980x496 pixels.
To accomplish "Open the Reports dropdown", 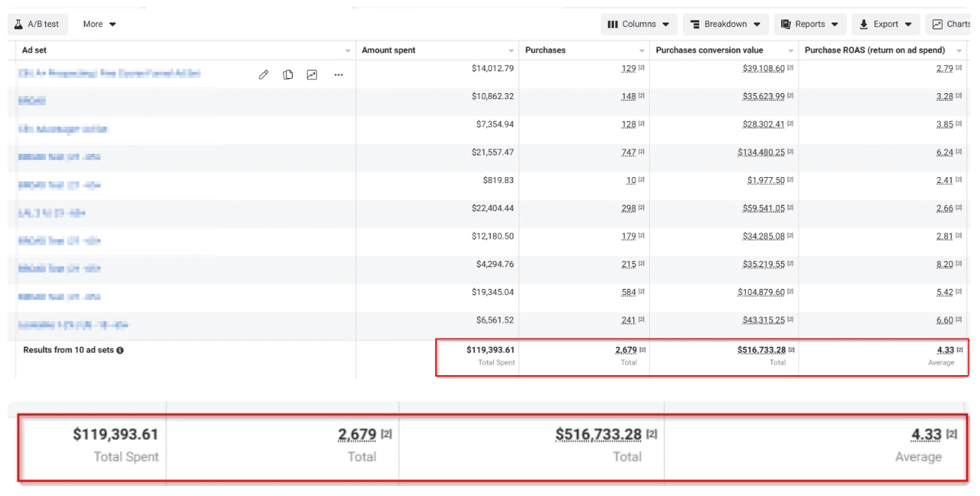I will click(x=810, y=24).
